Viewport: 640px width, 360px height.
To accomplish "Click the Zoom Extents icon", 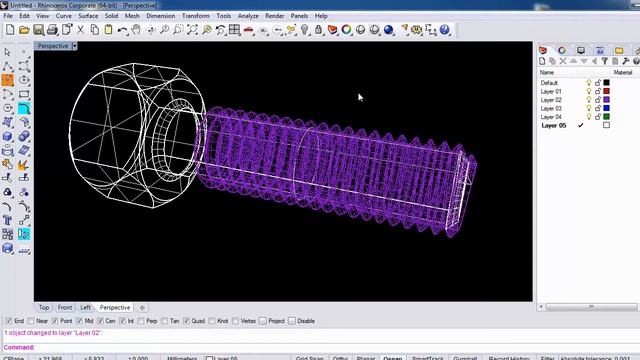I will pyautogui.click(x=192, y=29).
